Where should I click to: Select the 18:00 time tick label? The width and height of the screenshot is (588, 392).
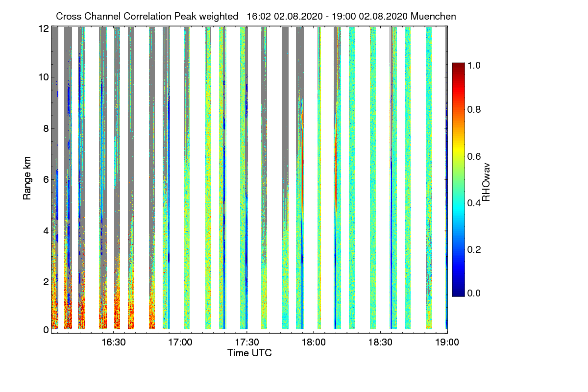pyautogui.click(x=313, y=342)
